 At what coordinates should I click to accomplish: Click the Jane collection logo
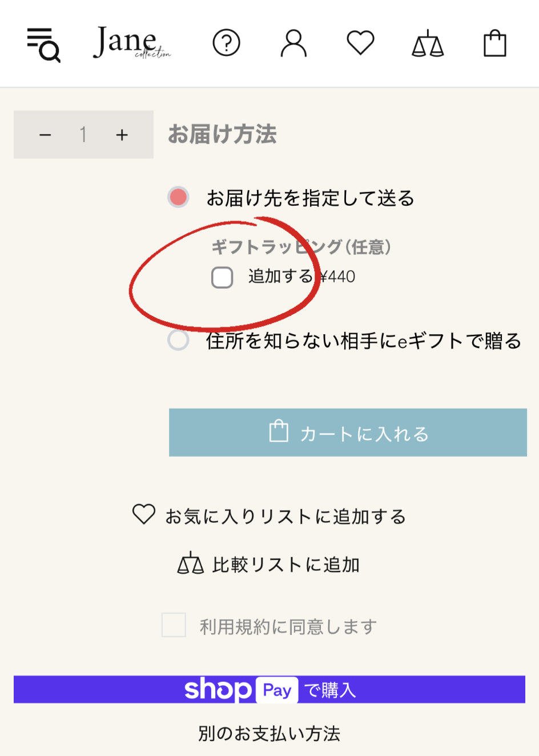pyautogui.click(x=131, y=43)
